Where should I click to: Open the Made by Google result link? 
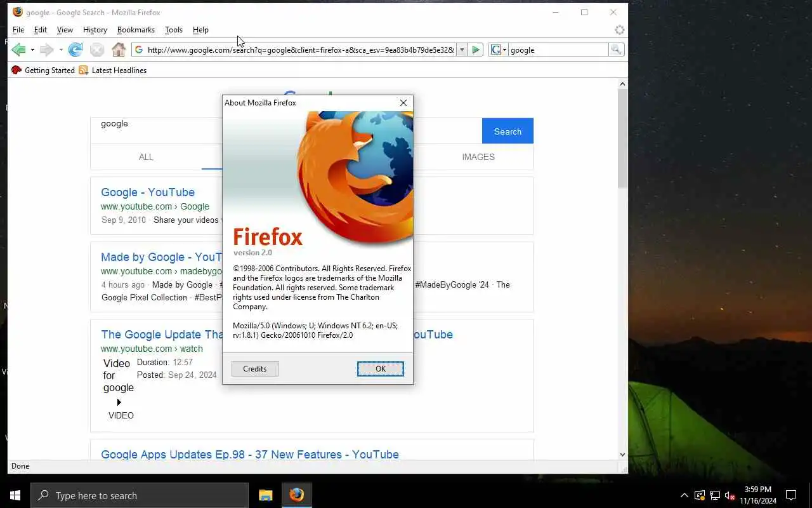point(162,257)
